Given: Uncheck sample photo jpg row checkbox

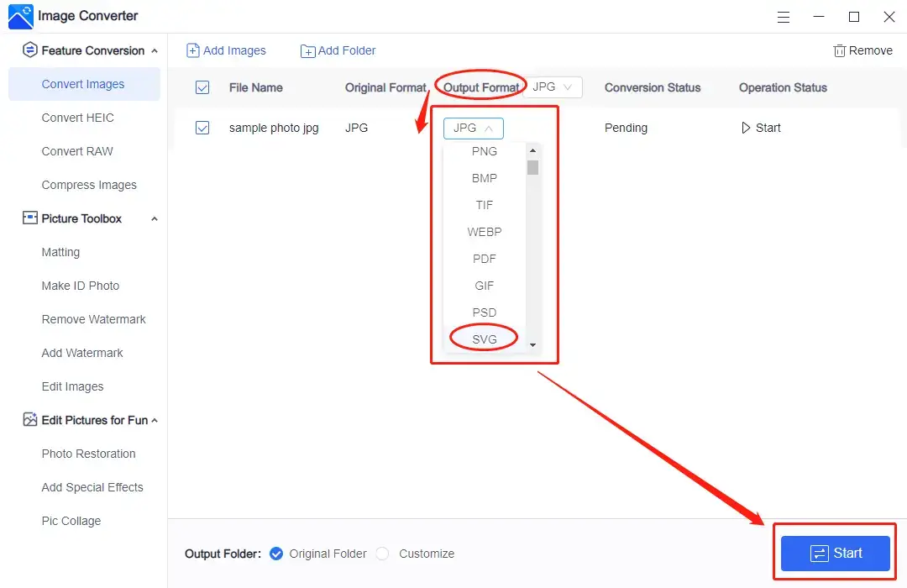Looking at the screenshot, I should [x=202, y=128].
